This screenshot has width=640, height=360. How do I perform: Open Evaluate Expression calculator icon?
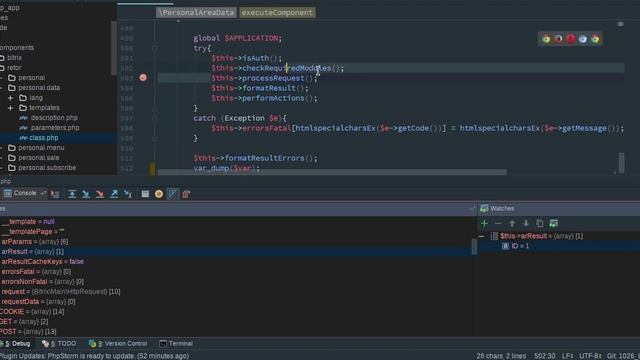click(x=145, y=194)
